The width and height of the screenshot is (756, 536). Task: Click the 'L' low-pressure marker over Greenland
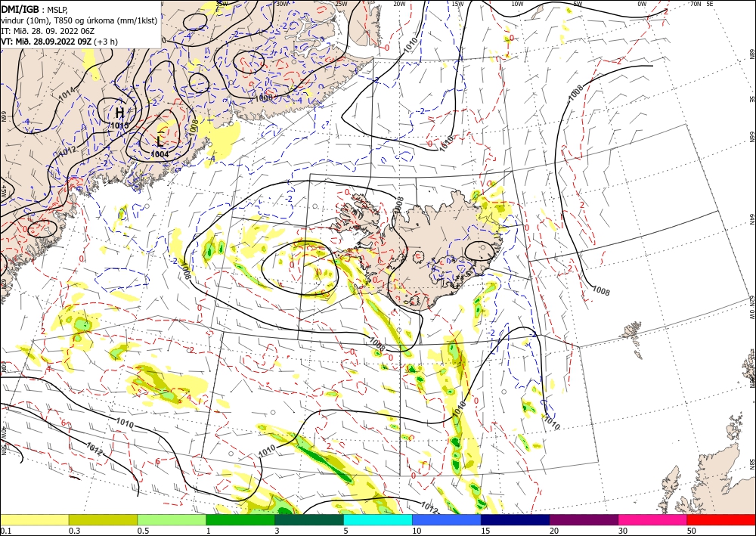click(x=160, y=141)
